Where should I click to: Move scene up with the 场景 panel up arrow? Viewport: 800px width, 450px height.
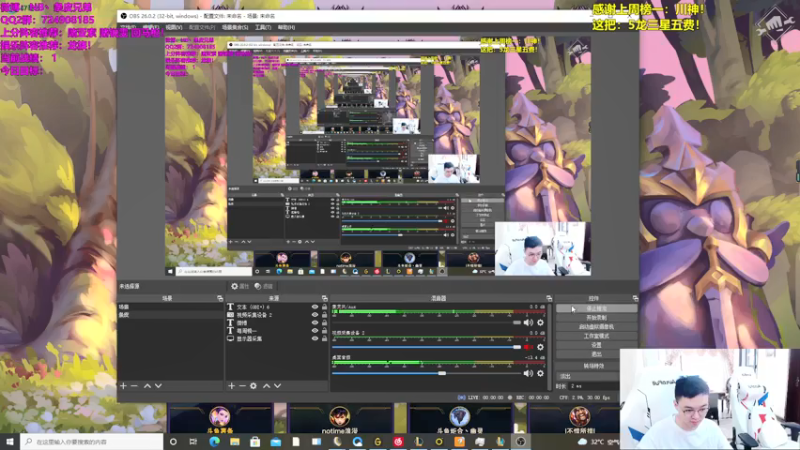pyautogui.click(x=147, y=386)
